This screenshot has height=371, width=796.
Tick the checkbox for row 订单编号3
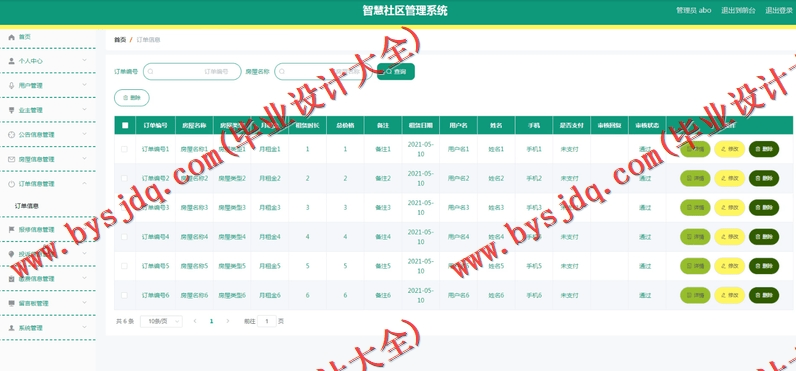click(x=124, y=208)
